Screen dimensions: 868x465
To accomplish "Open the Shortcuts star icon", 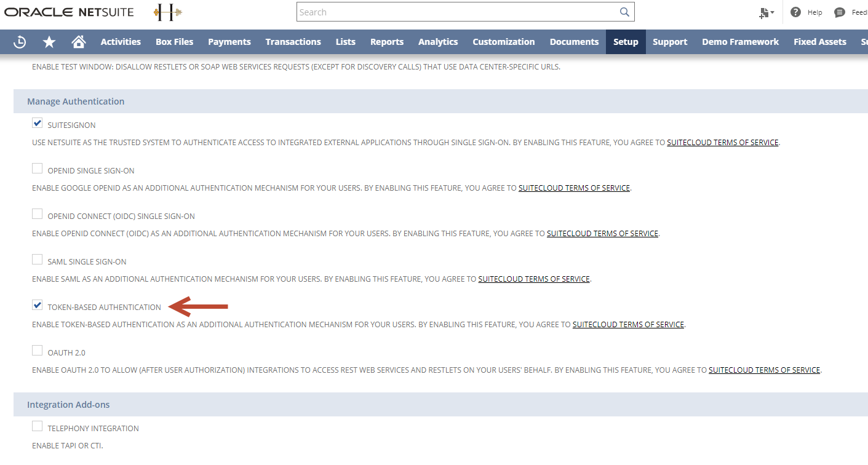I will click(49, 42).
